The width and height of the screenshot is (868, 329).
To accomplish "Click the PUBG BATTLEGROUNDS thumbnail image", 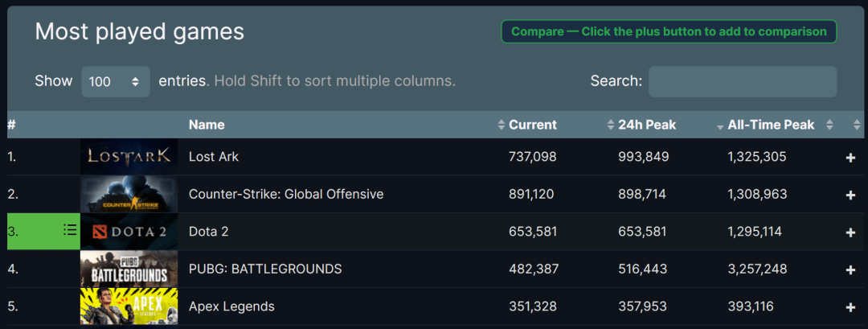I will tap(129, 269).
